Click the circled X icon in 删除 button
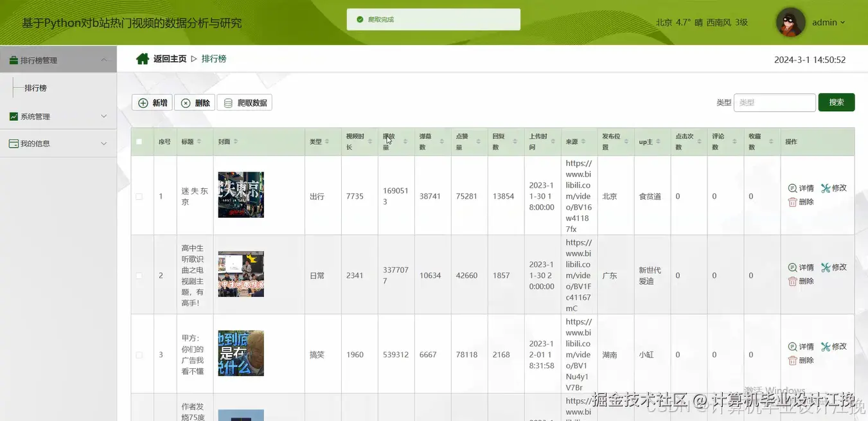This screenshot has height=421, width=868. [186, 103]
